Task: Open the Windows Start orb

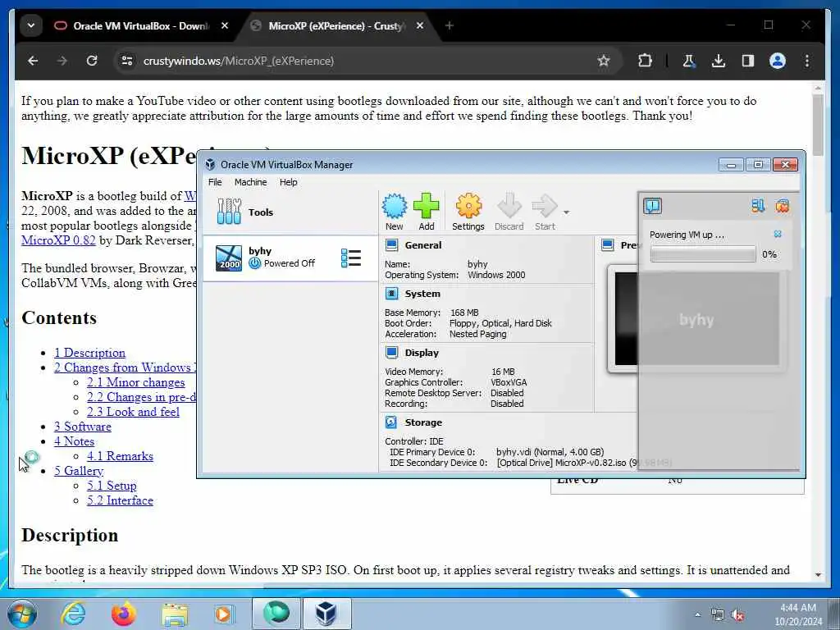Action: click(22, 614)
